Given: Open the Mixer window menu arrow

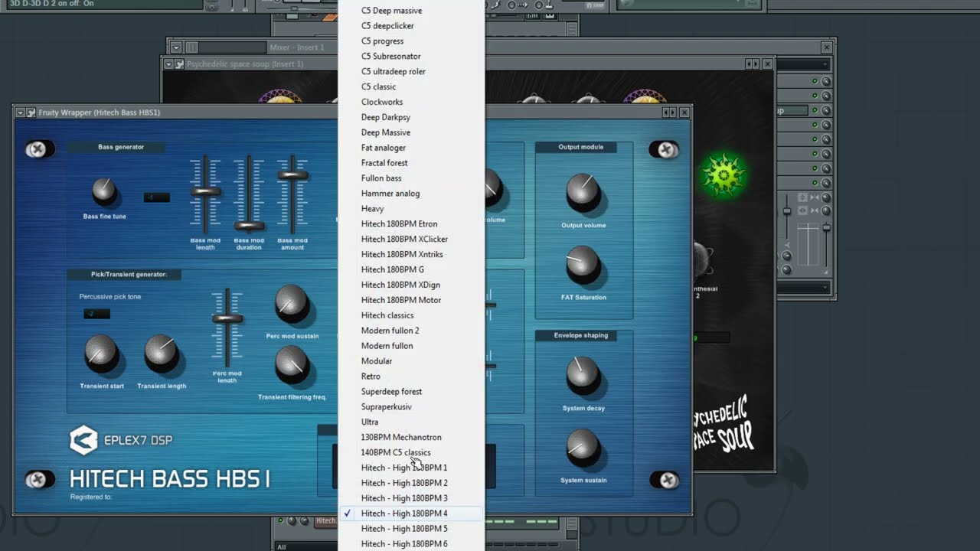Looking at the screenshot, I should click(176, 47).
